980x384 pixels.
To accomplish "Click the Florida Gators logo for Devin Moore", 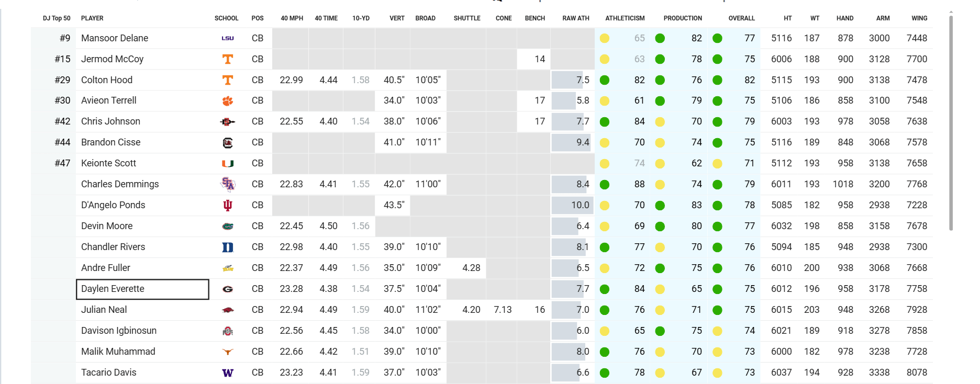I will tap(227, 227).
